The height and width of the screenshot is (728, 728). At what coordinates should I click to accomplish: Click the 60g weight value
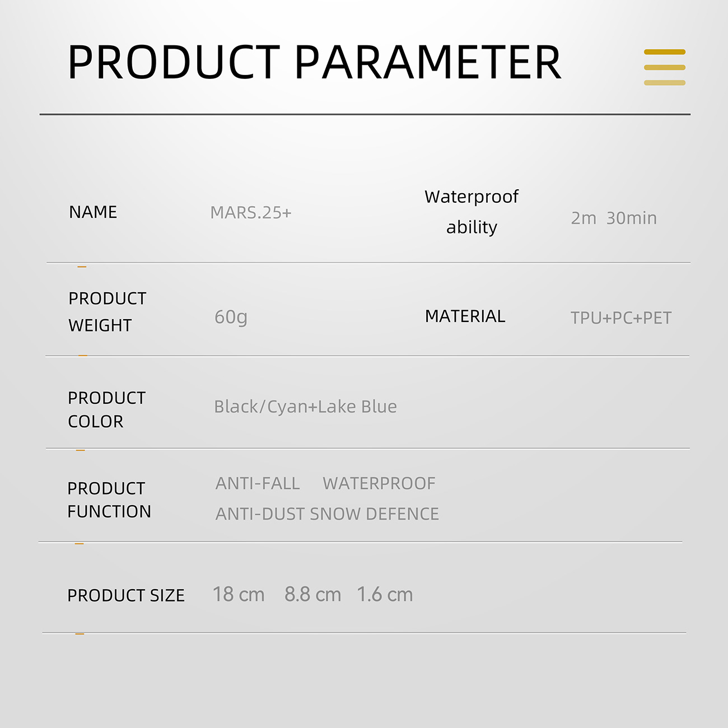pyautogui.click(x=231, y=317)
